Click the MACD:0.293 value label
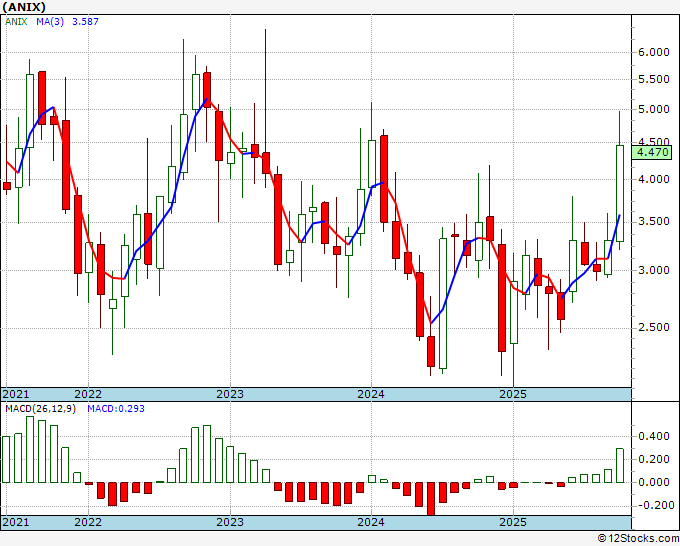 coord(116,409)
